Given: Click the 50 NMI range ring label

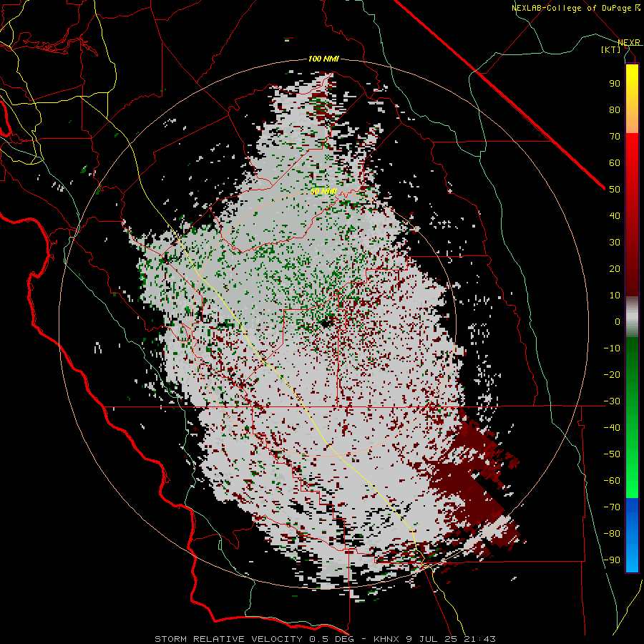Looking at the screenshot, I should tap(323, 191).
